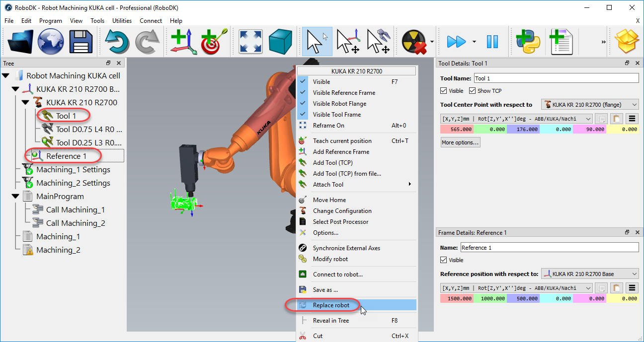Choose Select Post Processor
The height and width of the screenshot is (342, 644).
point(342,221)
